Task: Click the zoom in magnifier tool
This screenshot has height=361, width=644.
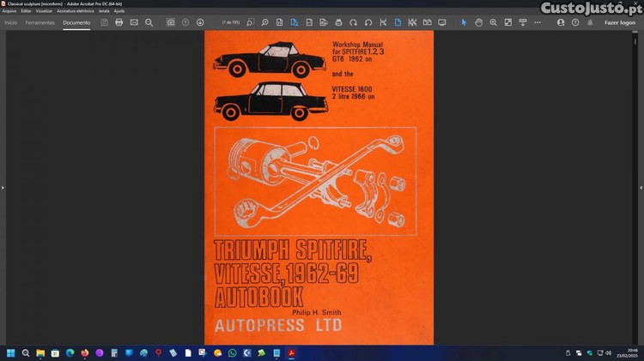Action: (x=494, y=22)
